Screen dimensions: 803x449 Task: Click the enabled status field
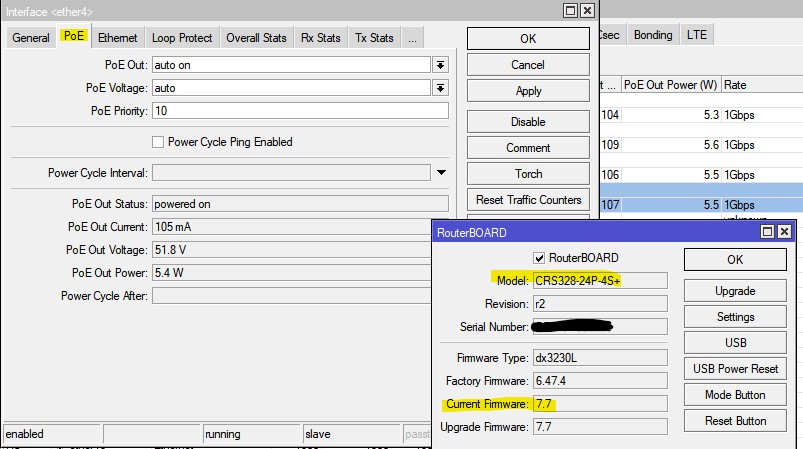pos(52,434)
